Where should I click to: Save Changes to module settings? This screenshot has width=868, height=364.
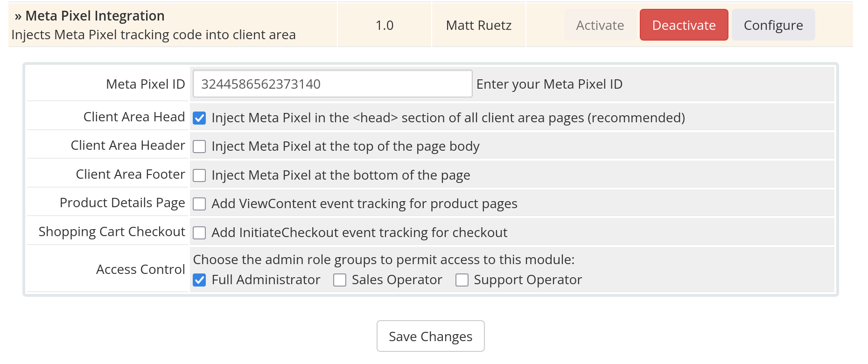430,336
